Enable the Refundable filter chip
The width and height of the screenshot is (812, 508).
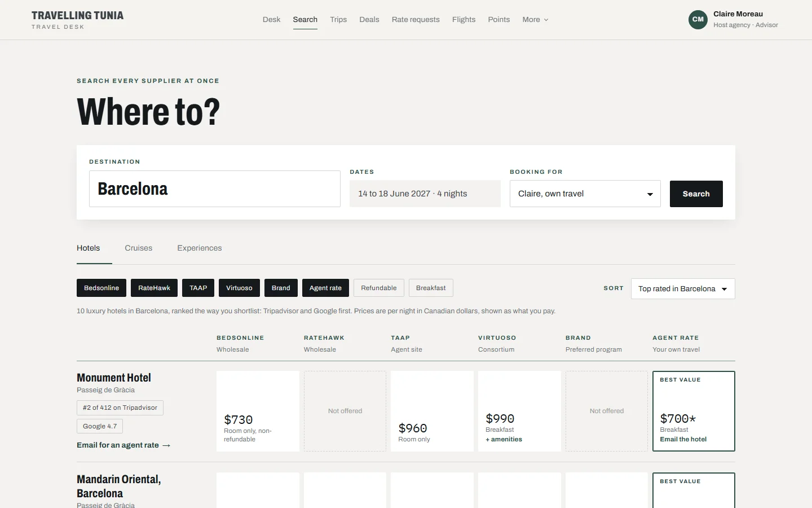point(379,288)
